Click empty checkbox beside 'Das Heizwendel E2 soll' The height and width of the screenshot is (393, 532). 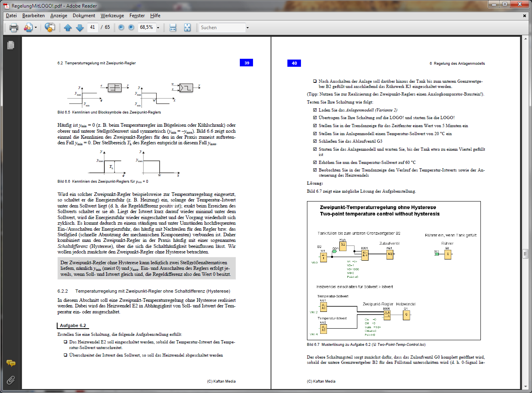pyautogui.click(x=66, y=342)
